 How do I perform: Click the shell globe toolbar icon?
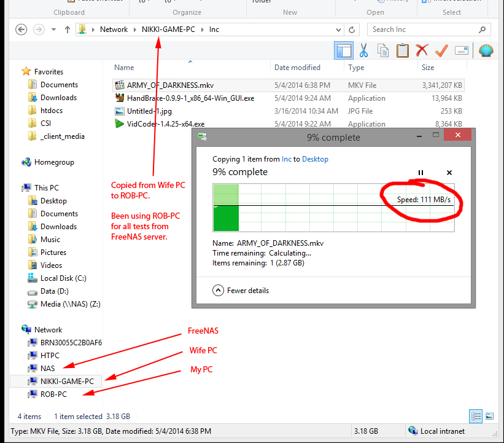coord(486,50)
